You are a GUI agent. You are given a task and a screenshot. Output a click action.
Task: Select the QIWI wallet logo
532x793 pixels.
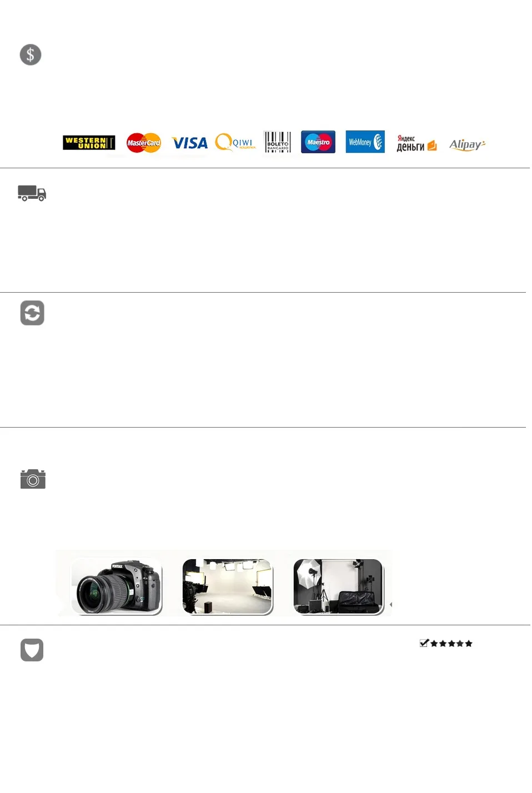235,143
